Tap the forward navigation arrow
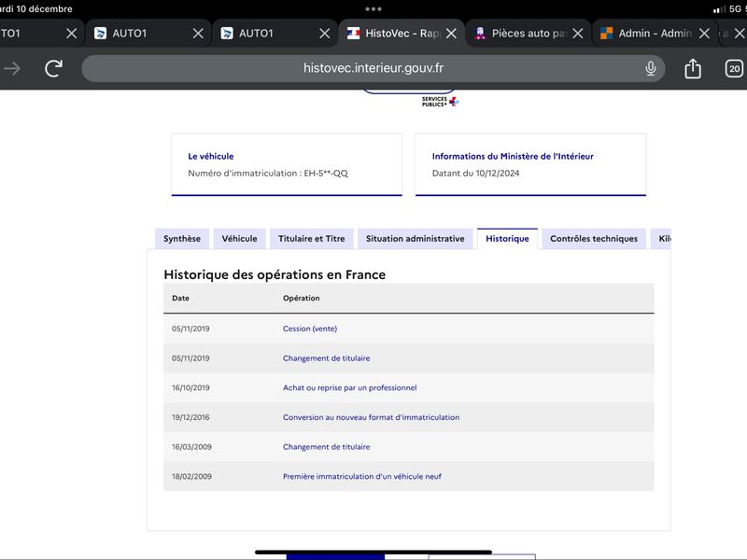The height and width of the screenshot is (560, 747). click(12, 68)
